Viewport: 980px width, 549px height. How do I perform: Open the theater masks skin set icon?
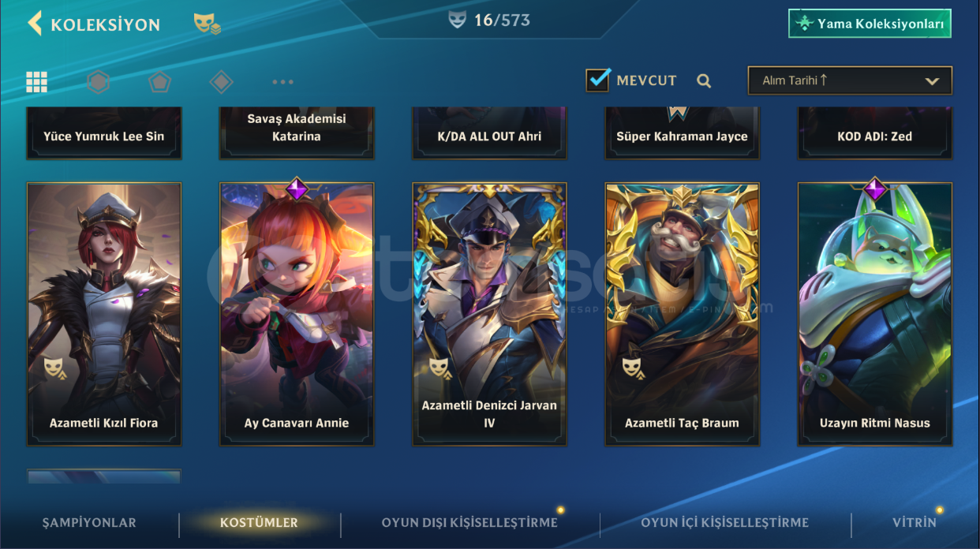pyautogui.click(x=207, y=24)
